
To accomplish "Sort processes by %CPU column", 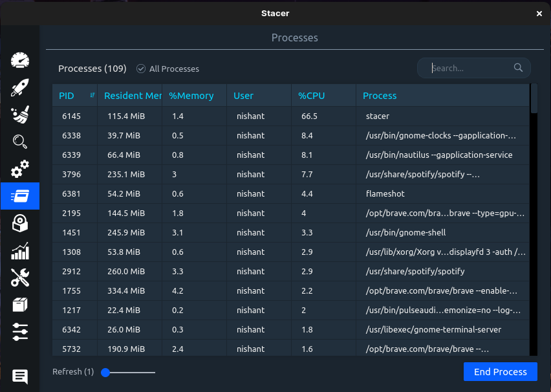I will (x=312, y=96).
